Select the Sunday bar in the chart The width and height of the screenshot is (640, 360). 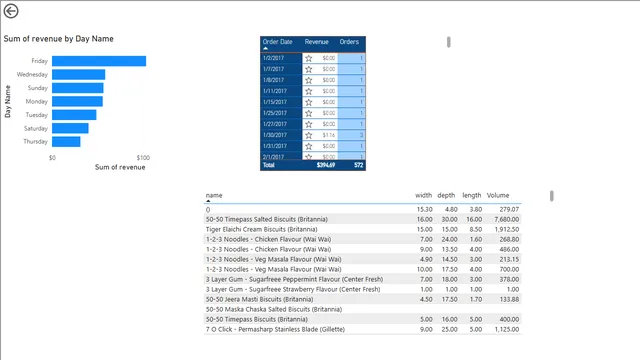pyautogui.click(x=78, y=88)
